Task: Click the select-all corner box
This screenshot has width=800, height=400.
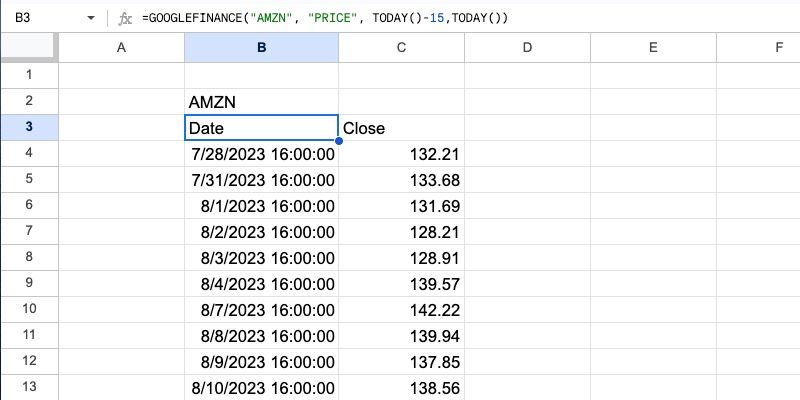Action: 28,47
